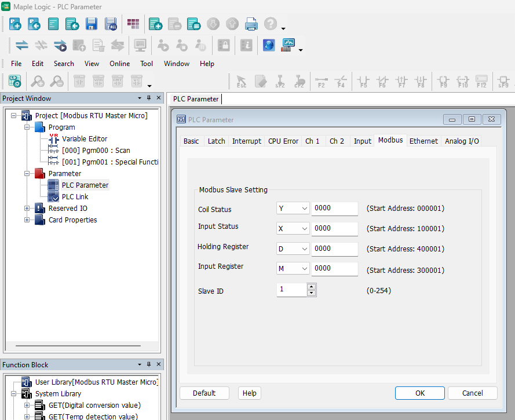Open Pgm001 Special Function program
The height and width of the screenshot is (420, 515).
[110, 162]
